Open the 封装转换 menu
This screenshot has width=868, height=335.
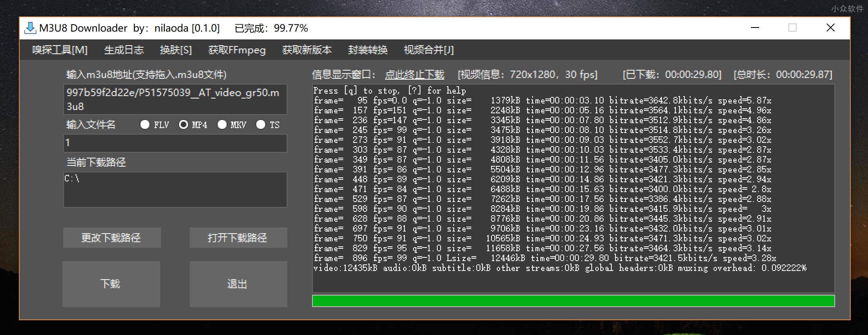(367, 50)
